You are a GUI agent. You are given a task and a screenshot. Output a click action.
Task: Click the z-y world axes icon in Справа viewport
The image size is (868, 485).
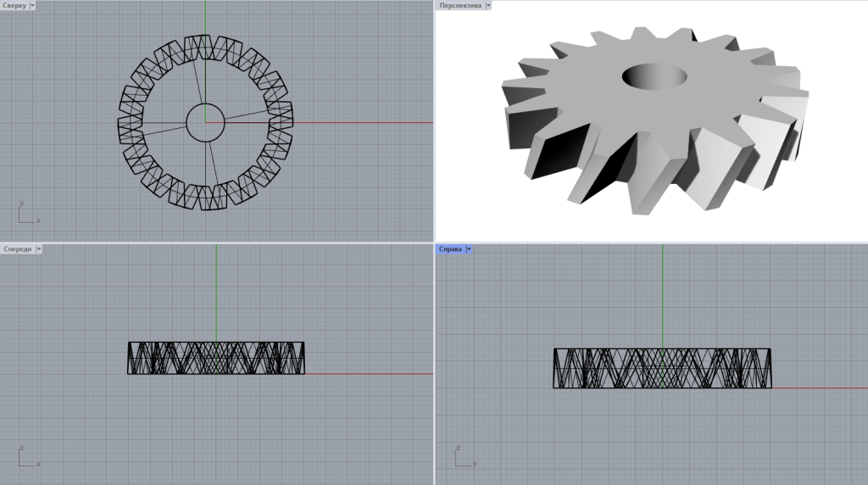(465, 457)
